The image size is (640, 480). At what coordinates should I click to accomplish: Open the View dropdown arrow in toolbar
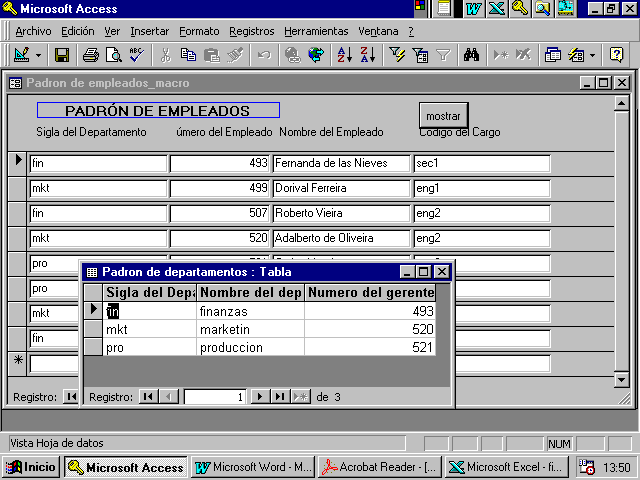pyautogui.click(x=37, y=55)
